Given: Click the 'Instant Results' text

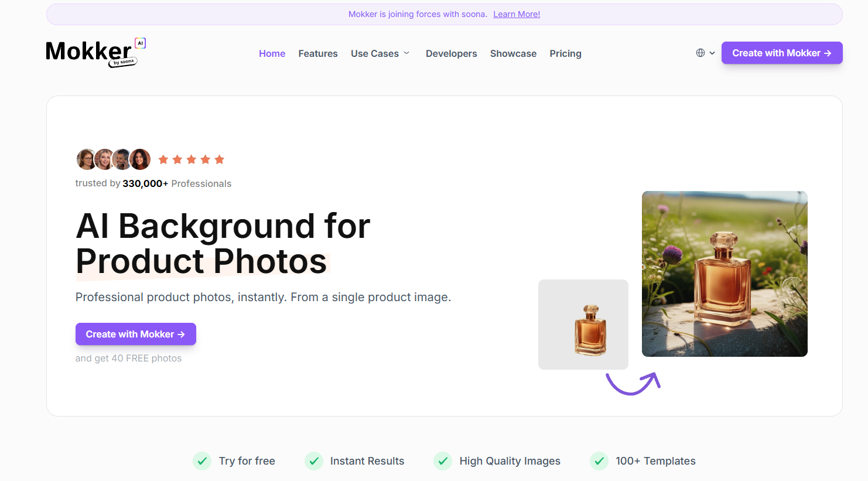Looking at the screenshot, I should (367, 461).
